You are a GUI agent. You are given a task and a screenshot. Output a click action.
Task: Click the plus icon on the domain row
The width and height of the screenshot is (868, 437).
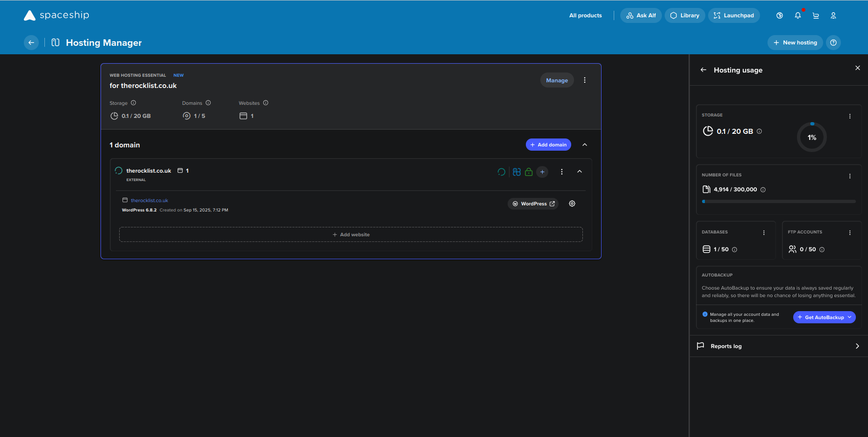point(542,172)
